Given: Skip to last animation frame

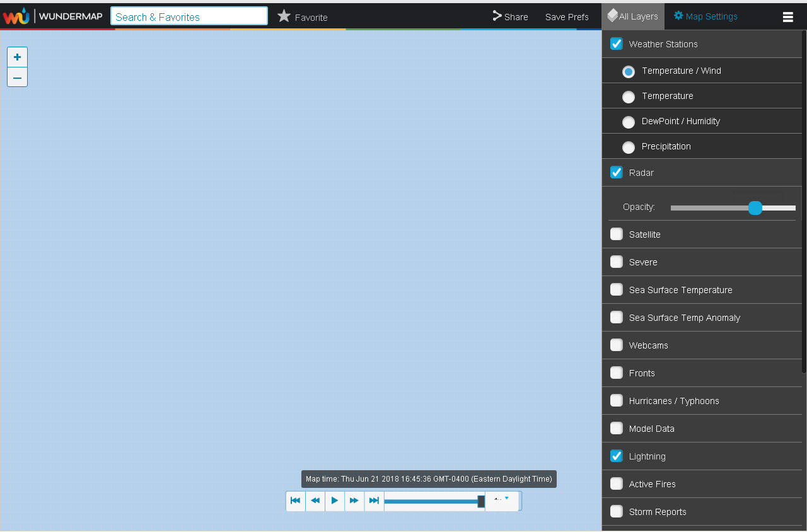Looking at the screenshot, I should click(374, 500).
